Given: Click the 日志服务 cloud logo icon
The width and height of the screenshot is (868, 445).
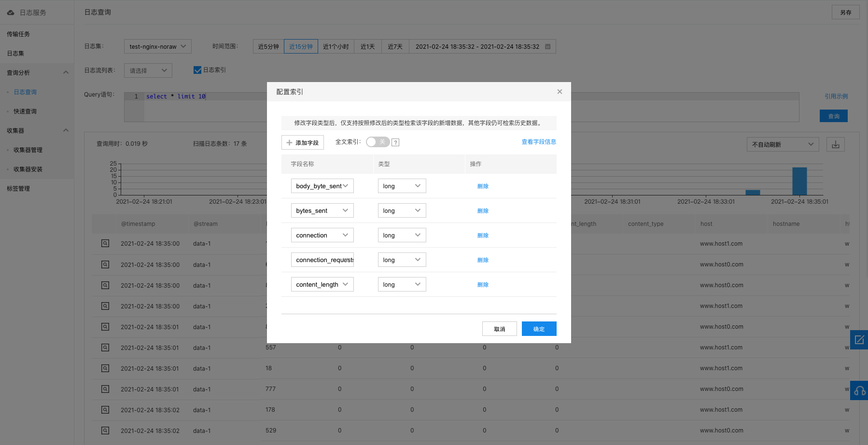Looking at the screenshot, I should [11, 13].
